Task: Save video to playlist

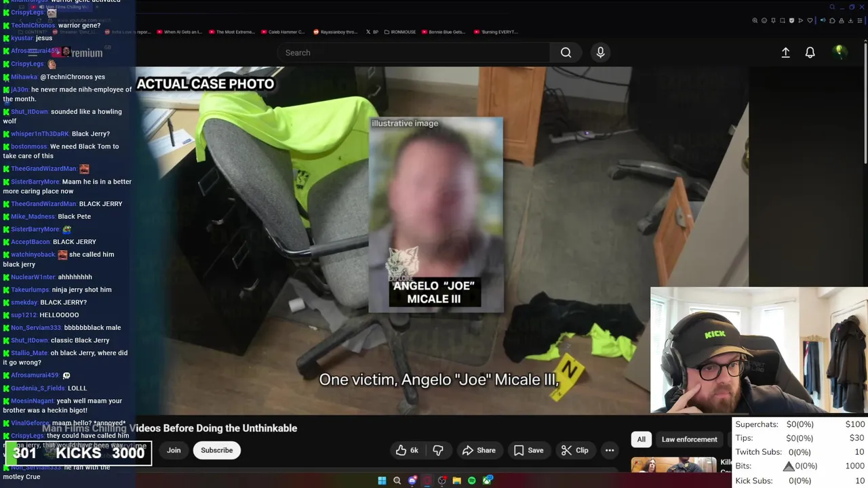Action: (x=528, y=450)
